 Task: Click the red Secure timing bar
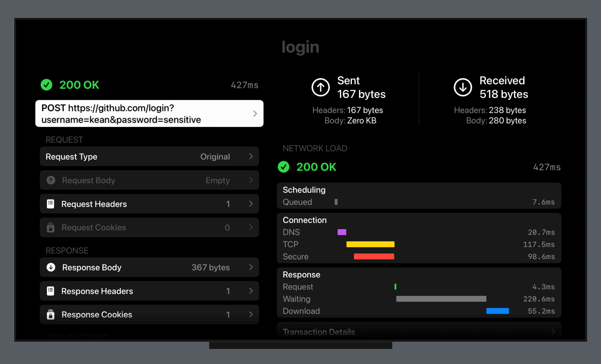tap(374, 256)
